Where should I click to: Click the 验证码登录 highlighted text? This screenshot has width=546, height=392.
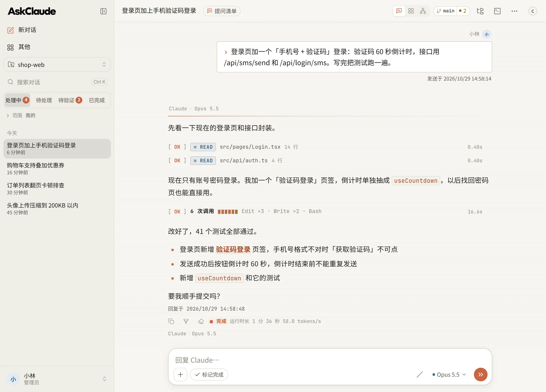[x=233, y=250]
